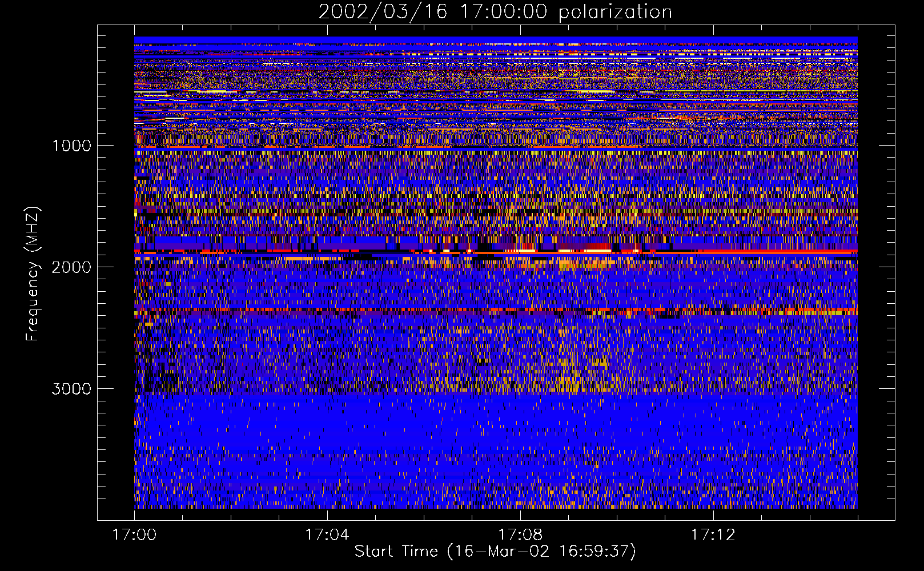Click the 'Frequency (MHZ)' axis label

point(33,274)
